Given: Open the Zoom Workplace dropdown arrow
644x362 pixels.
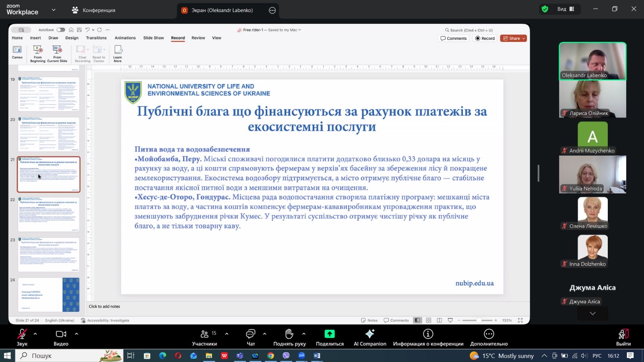Looking at the screenshot, I should point(54,10).
